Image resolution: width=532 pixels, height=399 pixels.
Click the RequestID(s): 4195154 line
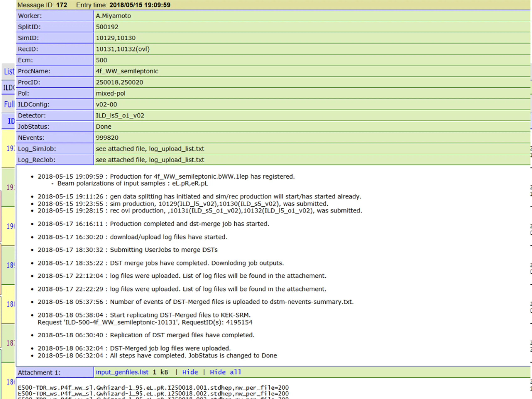pos(145,322)
